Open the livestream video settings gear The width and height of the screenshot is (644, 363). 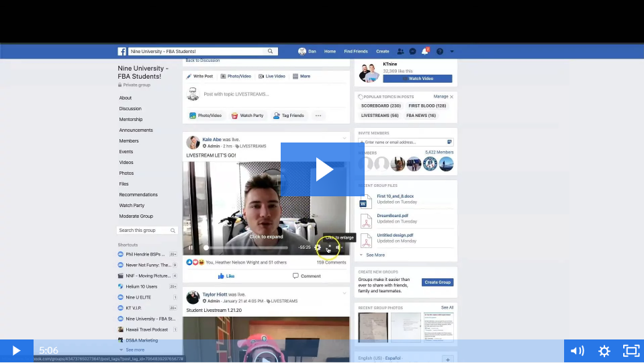[x=318, y=247]
